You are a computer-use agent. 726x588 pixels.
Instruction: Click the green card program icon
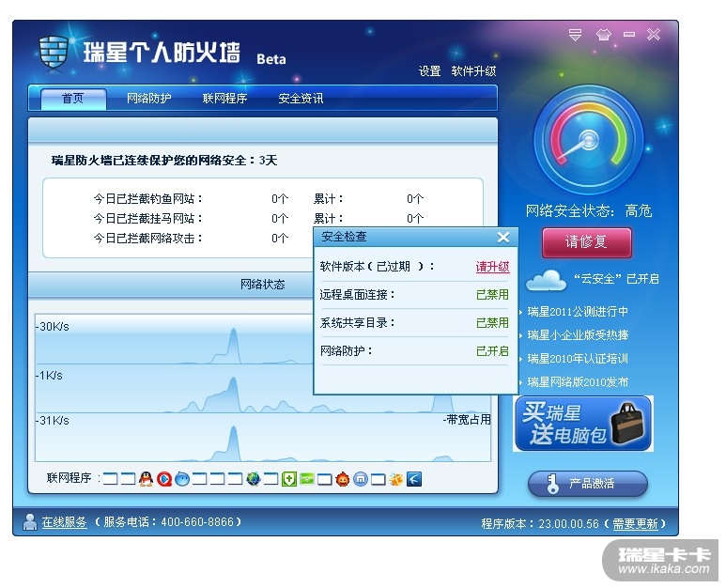tap(307, 479)
